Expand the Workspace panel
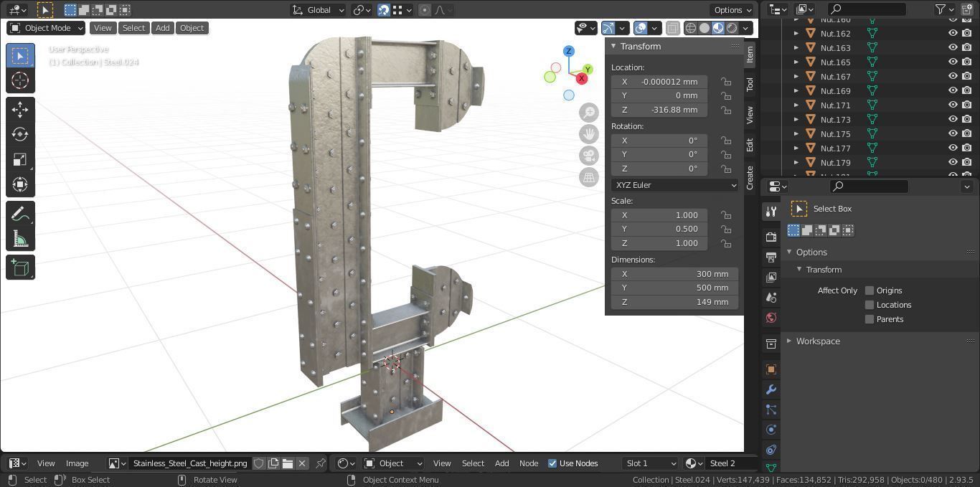 [789, 341]
